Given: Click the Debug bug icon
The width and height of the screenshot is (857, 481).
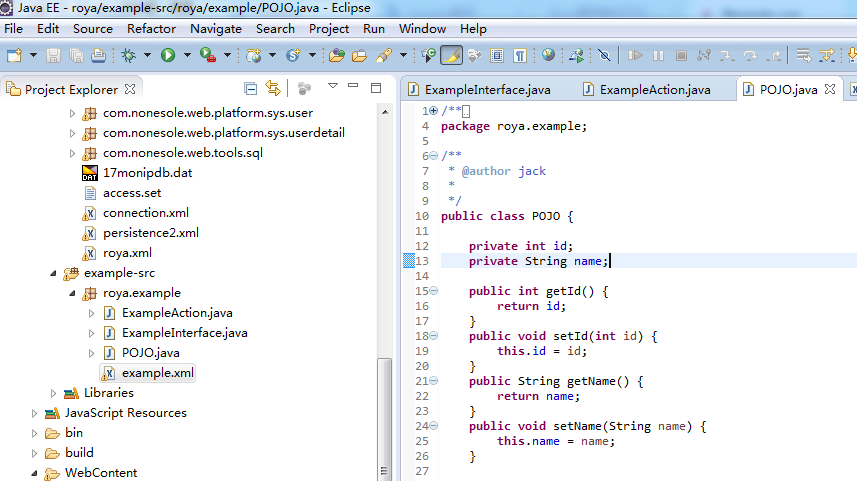Looking at the screenshot, I should tap(128, 55).
